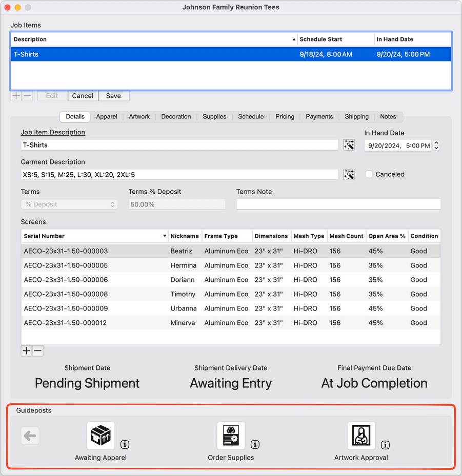This screenshot has height=476, width=462.
Task: Click the Cancel button
Action: [x=83, y=96]
